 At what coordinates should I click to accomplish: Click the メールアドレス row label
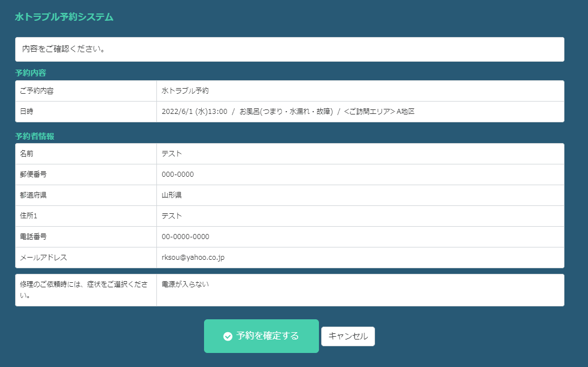43,257
